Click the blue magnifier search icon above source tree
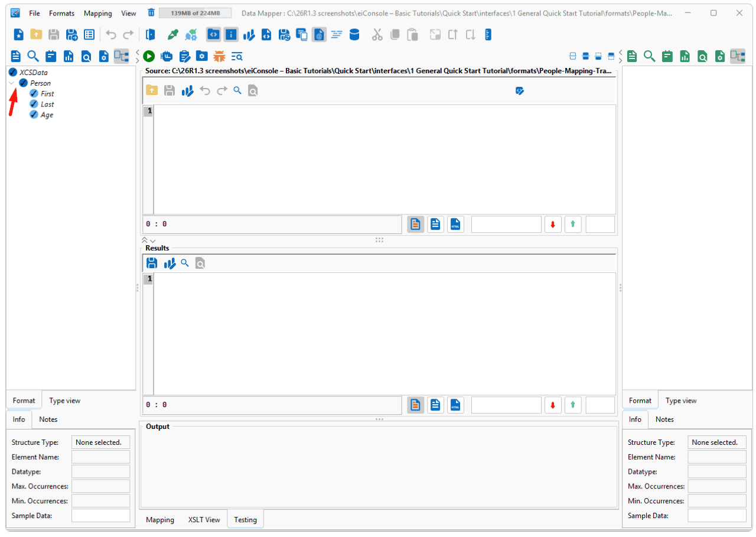Image resolution: width=756 pixels, height=537 pixels. (x=33, y=56)
